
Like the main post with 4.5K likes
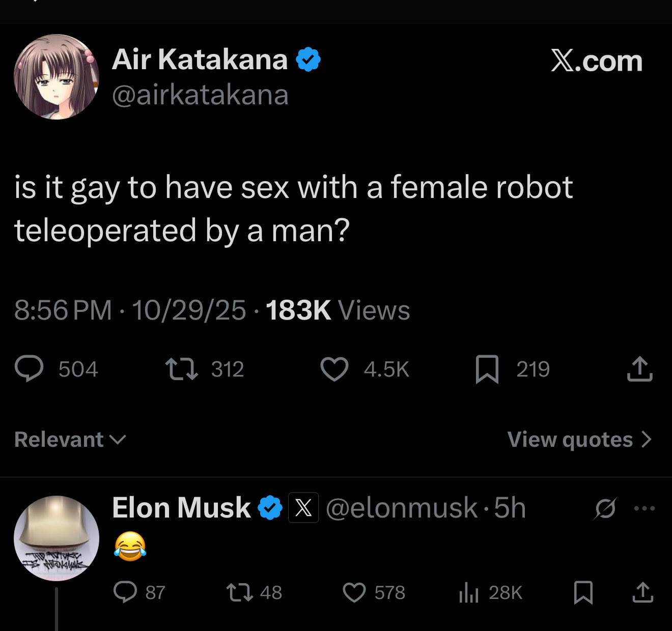click(x=334, y=369)
